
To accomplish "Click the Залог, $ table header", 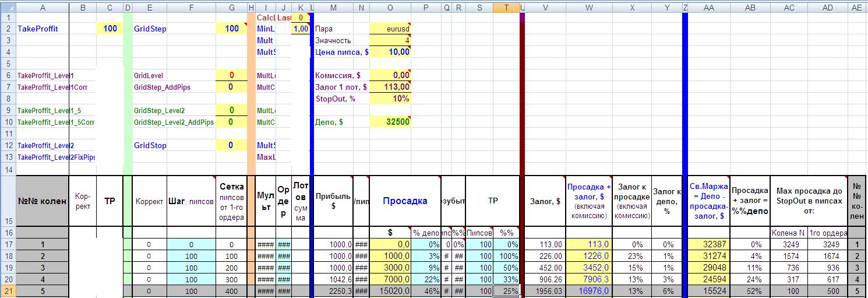I will pos(545,201).
